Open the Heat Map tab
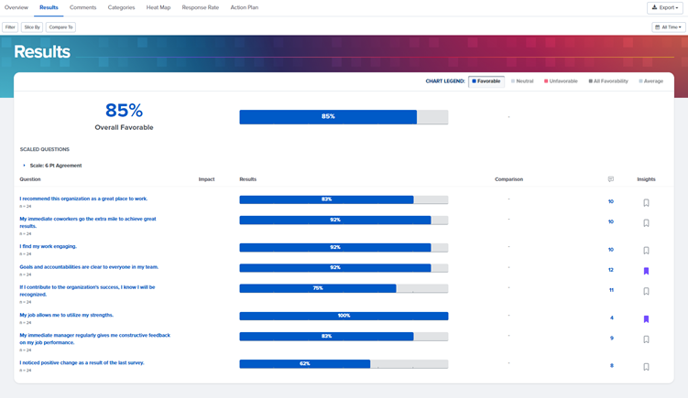Viewport: 688px width, 398px height. coord(158,7)
